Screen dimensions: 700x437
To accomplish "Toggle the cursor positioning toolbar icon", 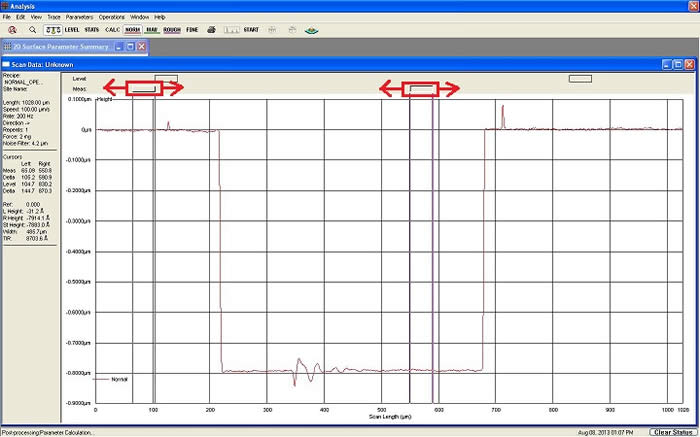I will pyautogui.click(x=53, y=30).
